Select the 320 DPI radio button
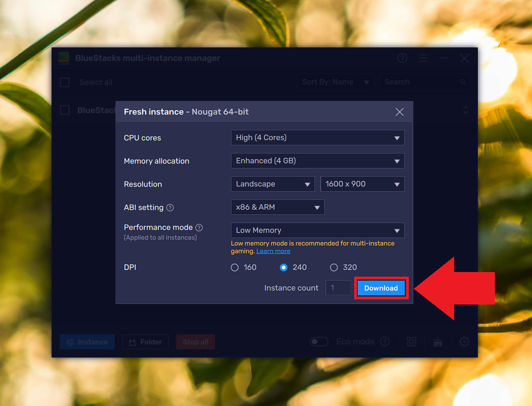This screenshot has height=406, width=532. (334, 267)
